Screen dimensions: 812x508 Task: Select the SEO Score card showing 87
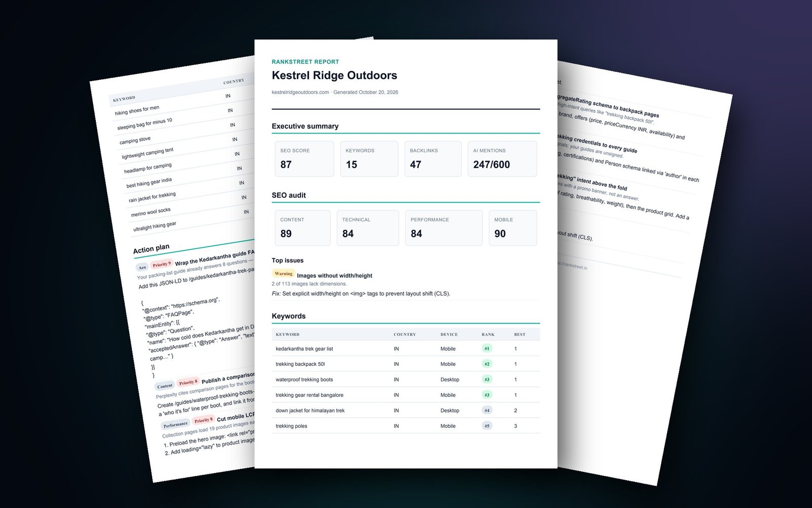point(304,159)
